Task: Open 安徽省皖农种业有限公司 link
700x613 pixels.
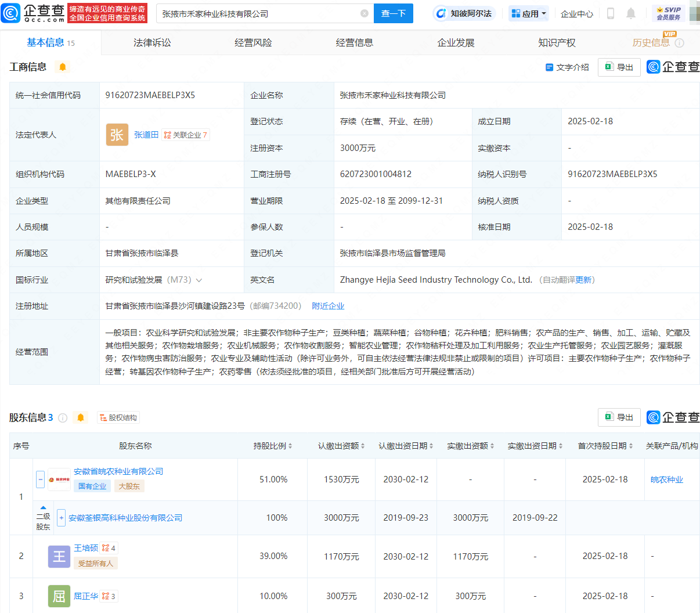Action: (x=118, y=471)
